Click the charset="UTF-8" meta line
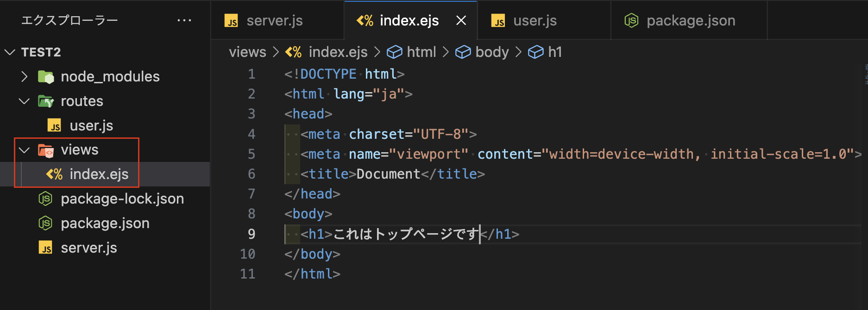The image size is (868, 310). [388, 134]
